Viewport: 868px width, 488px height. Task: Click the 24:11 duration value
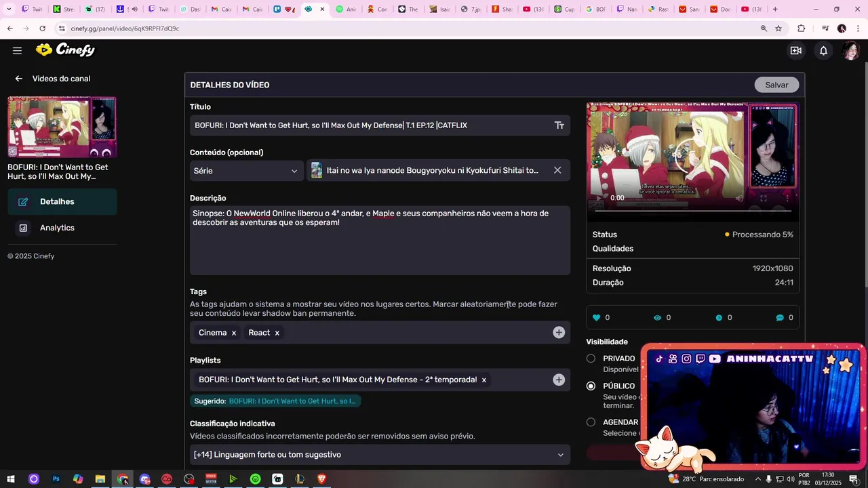point(784,283)
